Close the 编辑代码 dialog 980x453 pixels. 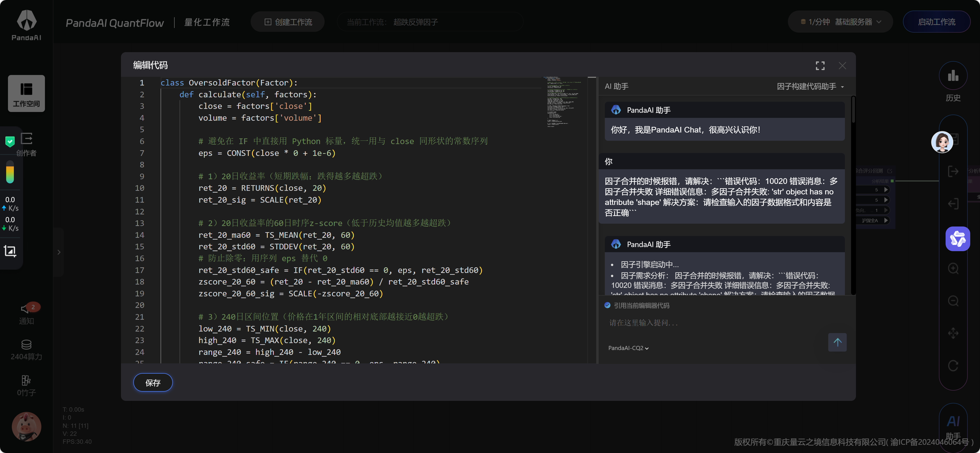pos(842,65)
